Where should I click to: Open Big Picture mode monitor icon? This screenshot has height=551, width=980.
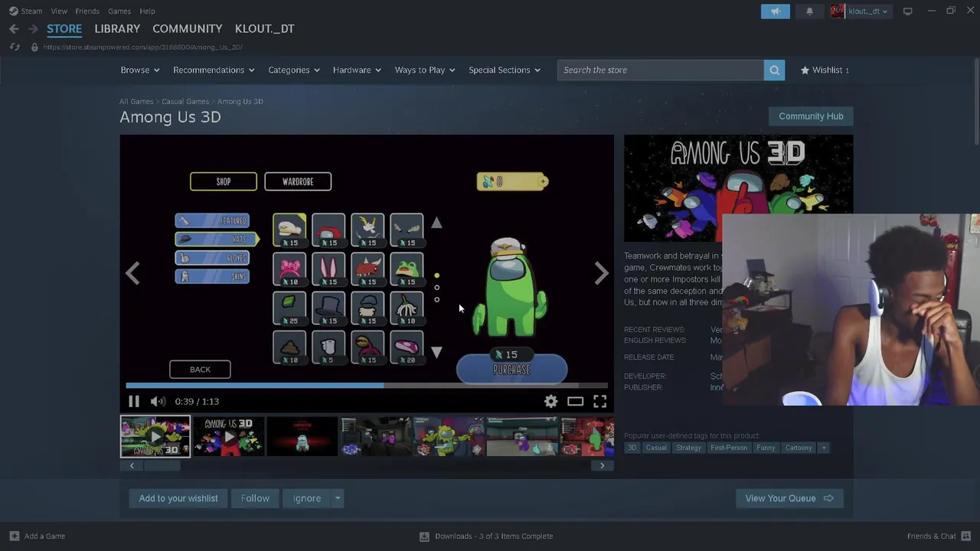point(907,11)
